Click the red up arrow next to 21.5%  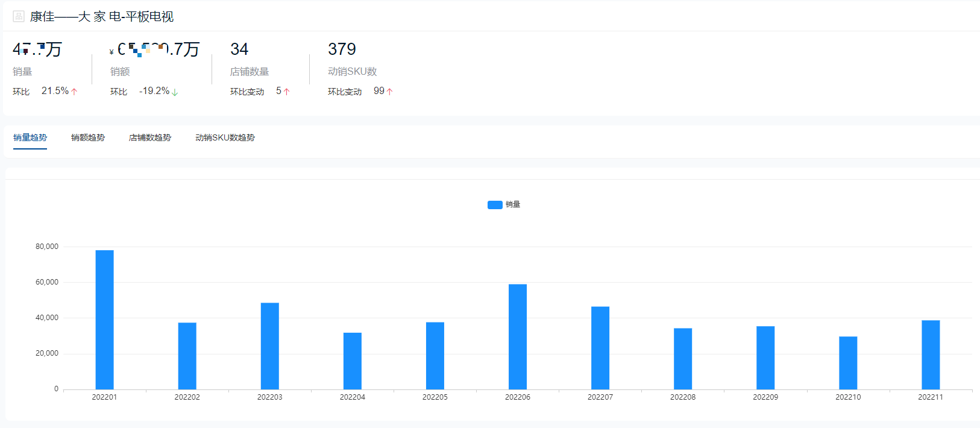[x=74, y=92]
